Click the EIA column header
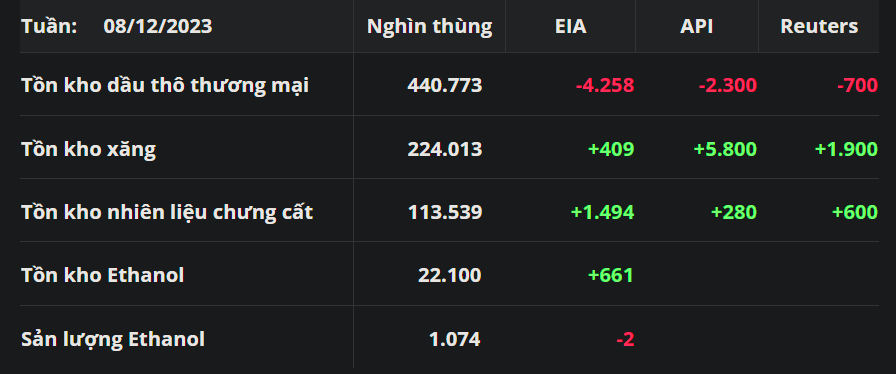The image size is (896, 374). click(x=570, y=26)
